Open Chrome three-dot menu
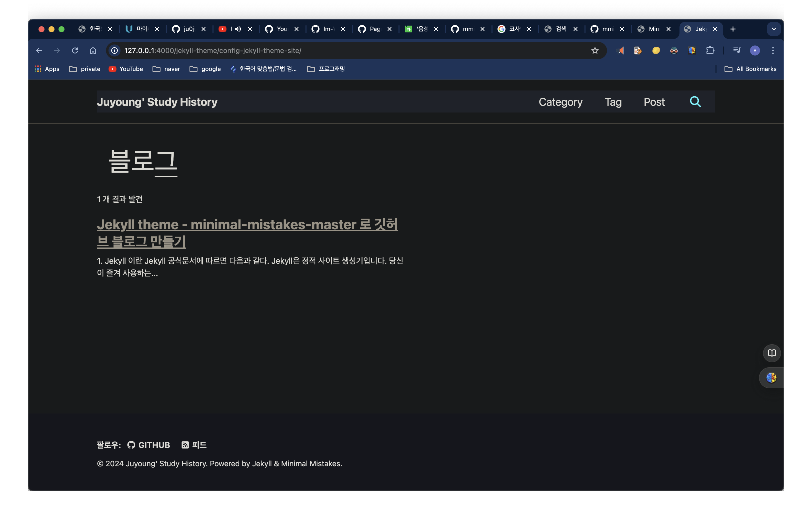 (x=773, y=50)
